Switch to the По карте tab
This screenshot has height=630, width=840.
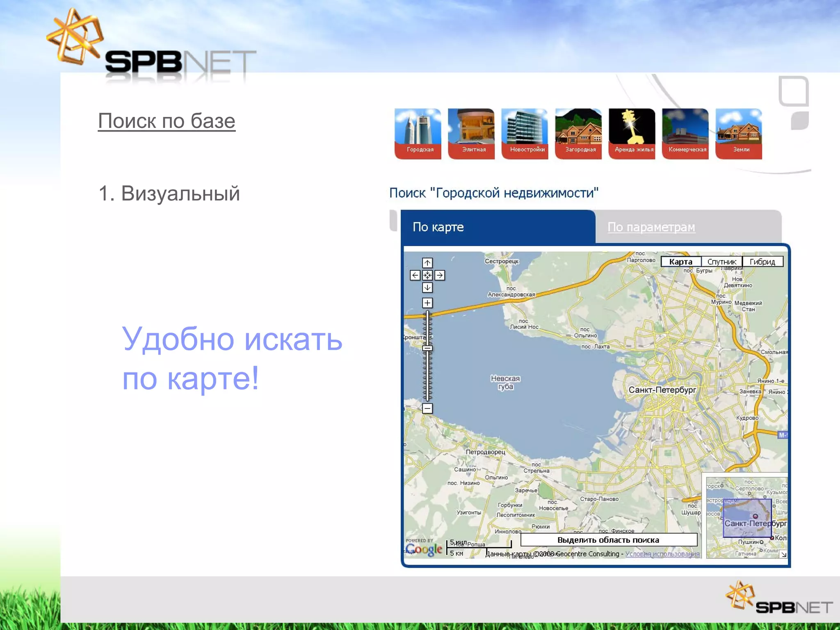[498, 227]
